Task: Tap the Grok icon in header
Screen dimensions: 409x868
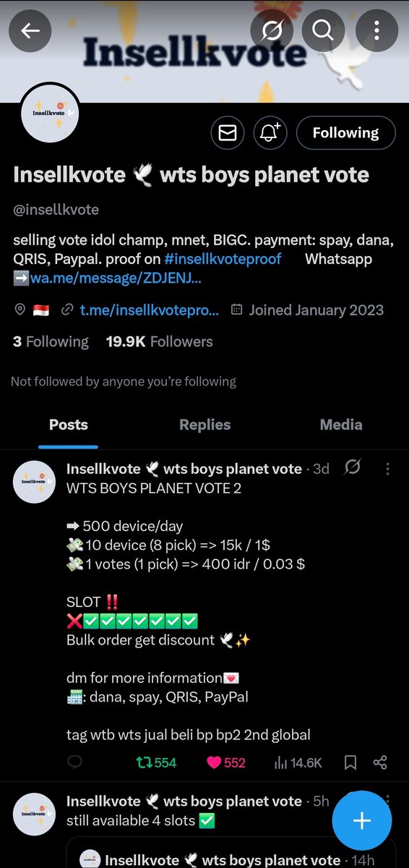Action: coord(272,31)
